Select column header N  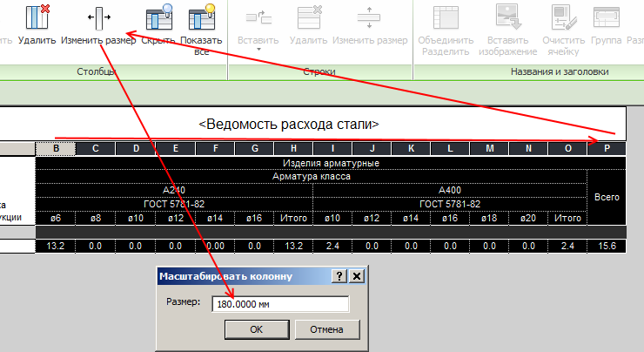[528, 148]
